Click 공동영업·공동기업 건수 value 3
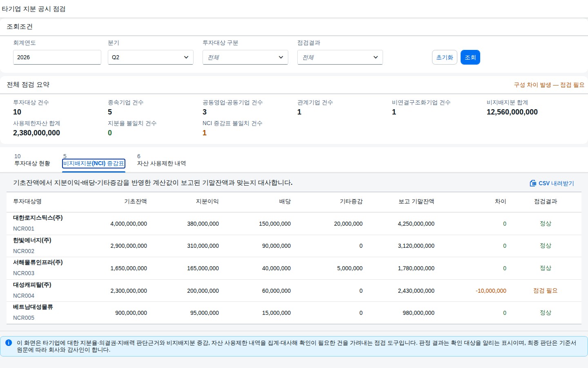588x368 pixels. (205, 112)
